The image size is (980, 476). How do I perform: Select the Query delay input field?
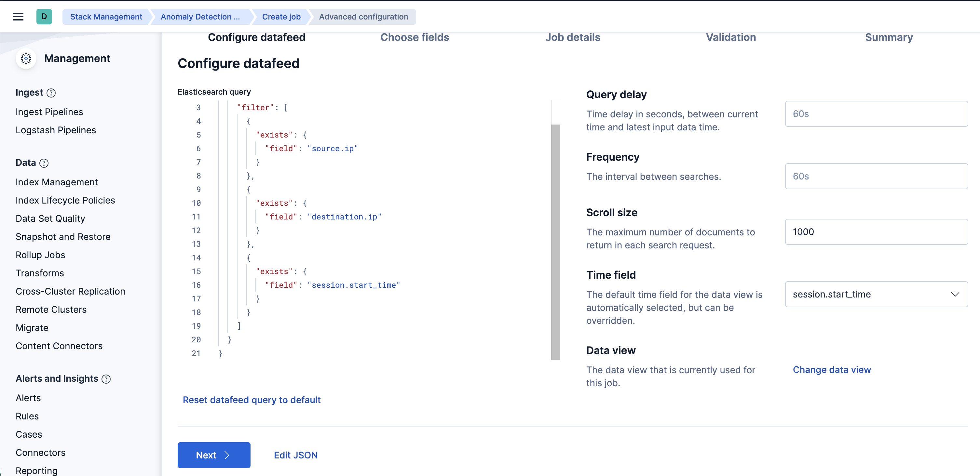(876, 114)
